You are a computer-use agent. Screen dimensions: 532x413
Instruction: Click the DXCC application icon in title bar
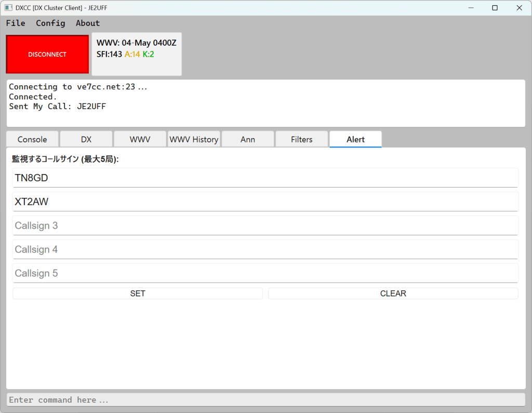(8, 8)
